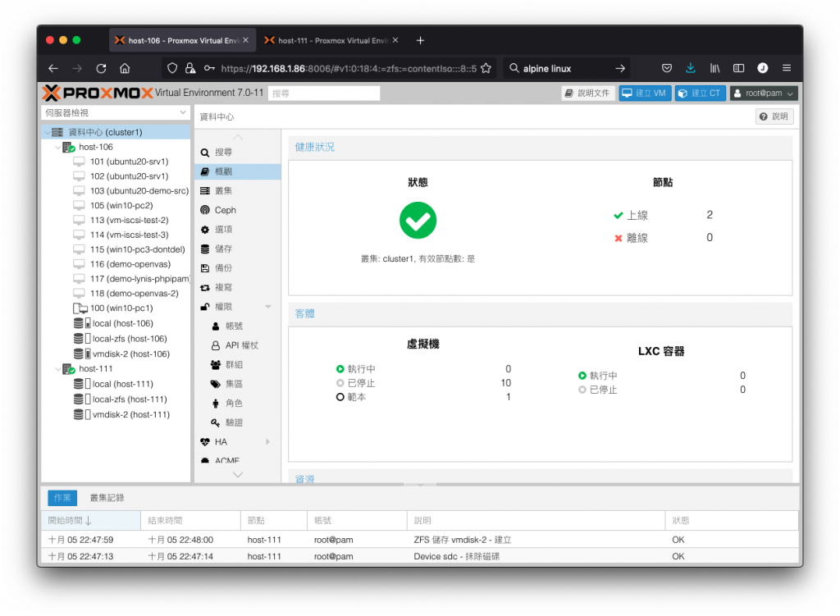Open the 角色 roles menu item
Image resolution: width=840 pixels, height=616 pixels.
pyautogui.click(x=238, y=404)
